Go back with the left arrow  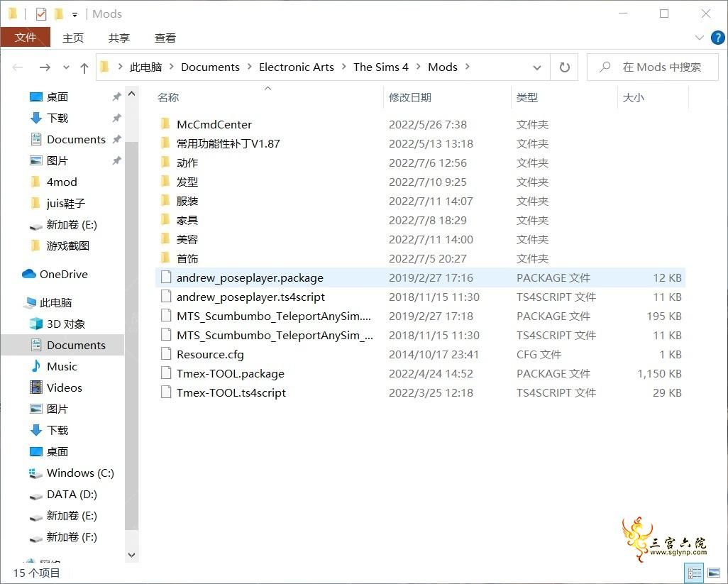tap(18, 68)
